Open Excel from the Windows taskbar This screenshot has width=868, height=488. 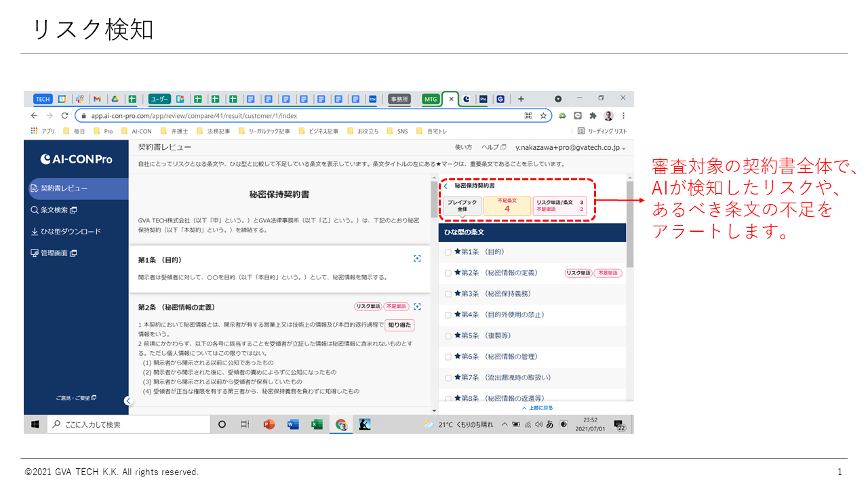tap(317, 425)
